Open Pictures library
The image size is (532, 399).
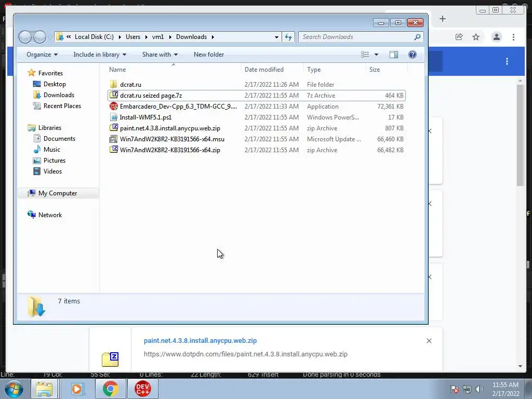[54, 160]
